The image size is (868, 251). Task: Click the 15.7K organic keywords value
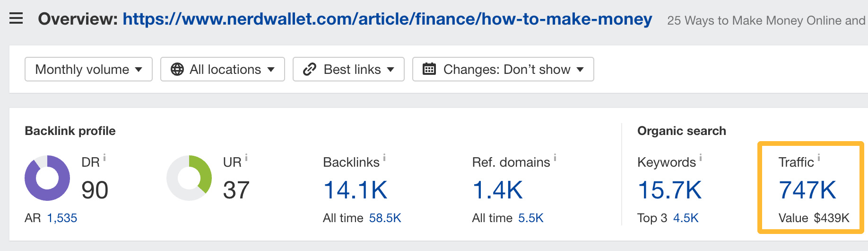point(669,190)
